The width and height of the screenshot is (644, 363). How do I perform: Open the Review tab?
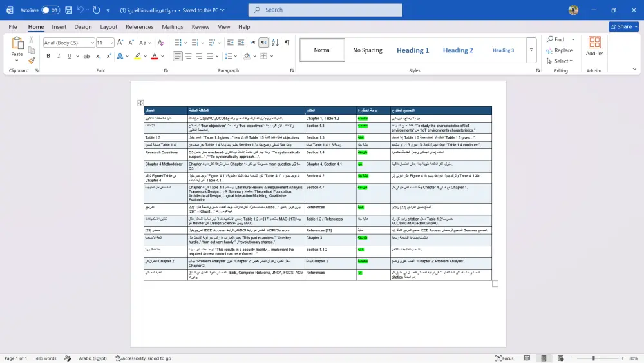[x=200, y=26]
